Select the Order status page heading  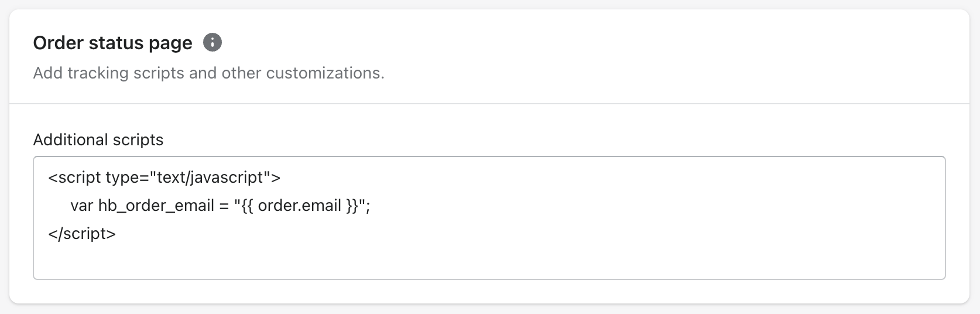point(113,43)
